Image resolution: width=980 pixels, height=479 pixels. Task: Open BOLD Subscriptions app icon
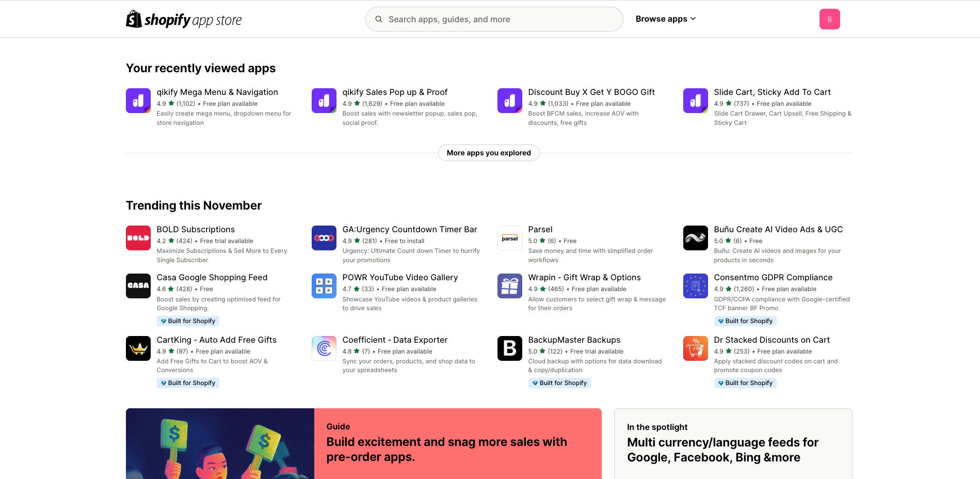tap(138, 238)
